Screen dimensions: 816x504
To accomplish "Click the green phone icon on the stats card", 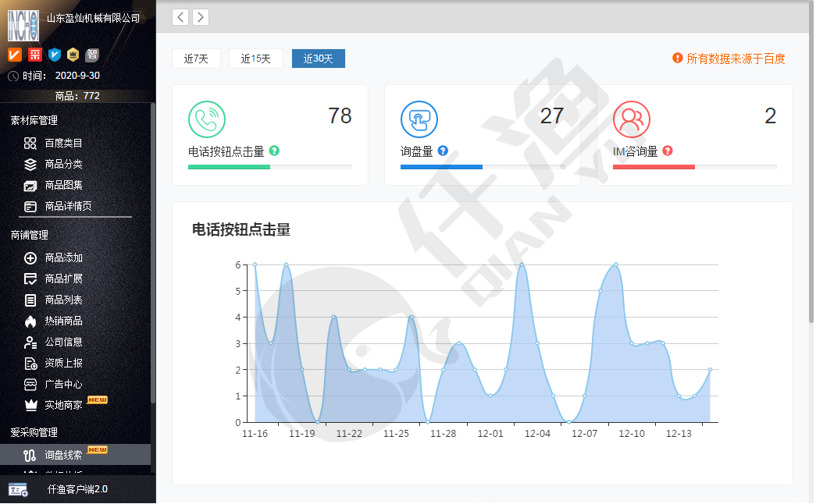I will [207, 120].
